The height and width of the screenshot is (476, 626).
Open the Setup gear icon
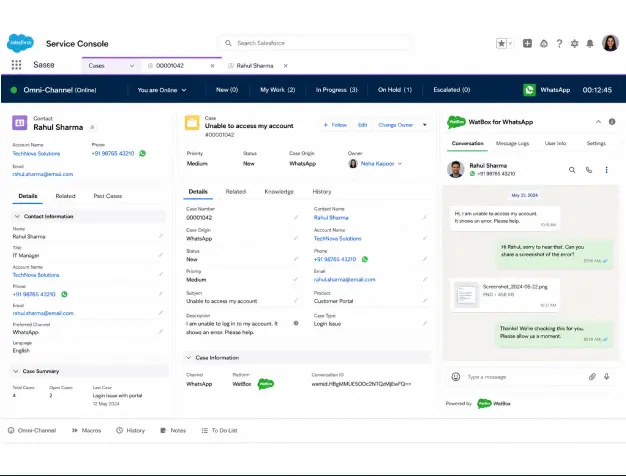(574, 44)
